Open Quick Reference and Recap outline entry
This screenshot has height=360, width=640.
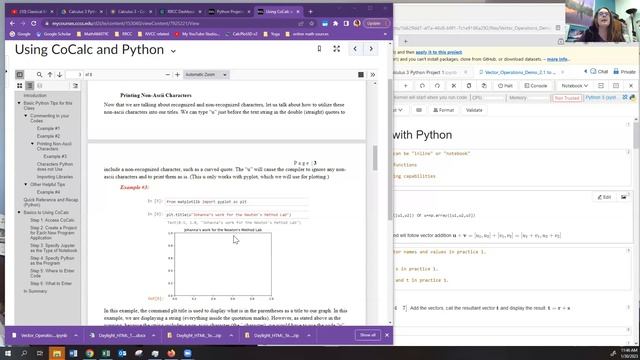[51, 202]
